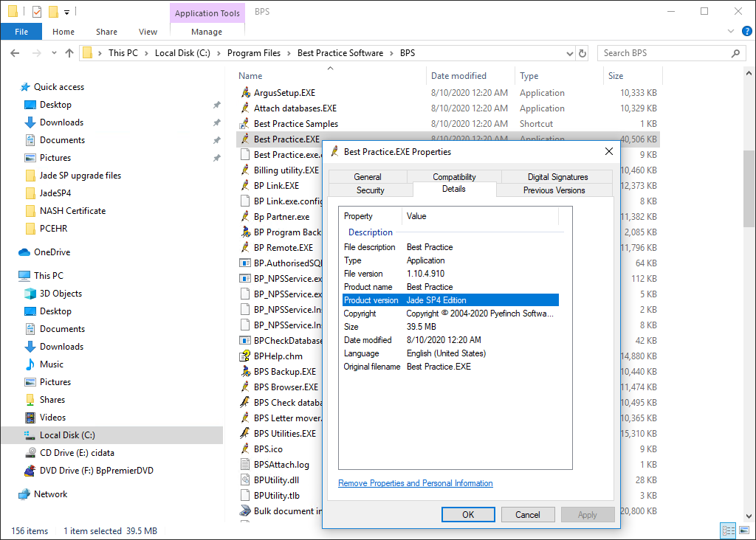Switch to the General tab in Properties

368,177
